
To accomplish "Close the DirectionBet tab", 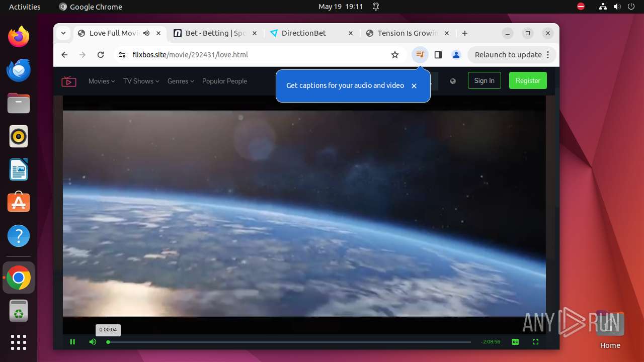I will coord(351,33).
